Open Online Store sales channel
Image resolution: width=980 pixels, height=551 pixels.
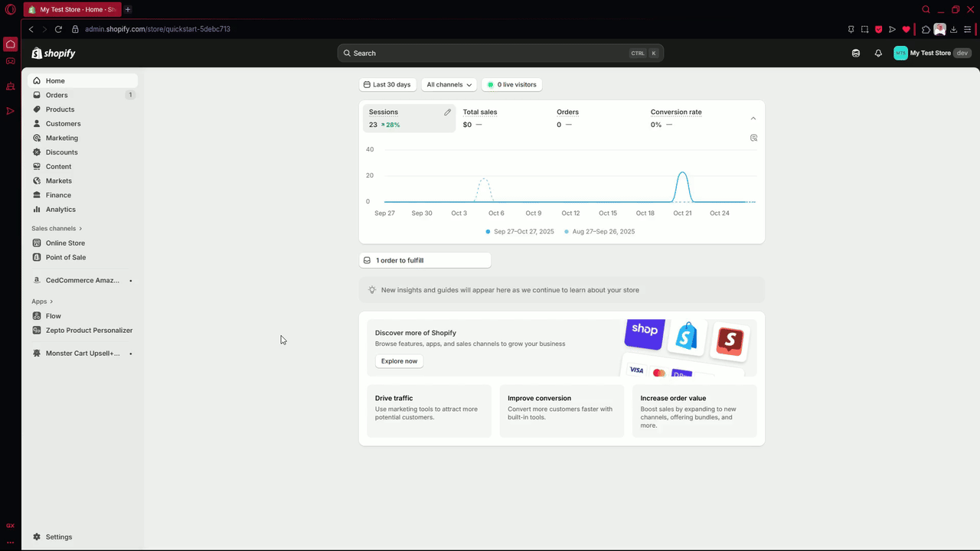[83, 243]
